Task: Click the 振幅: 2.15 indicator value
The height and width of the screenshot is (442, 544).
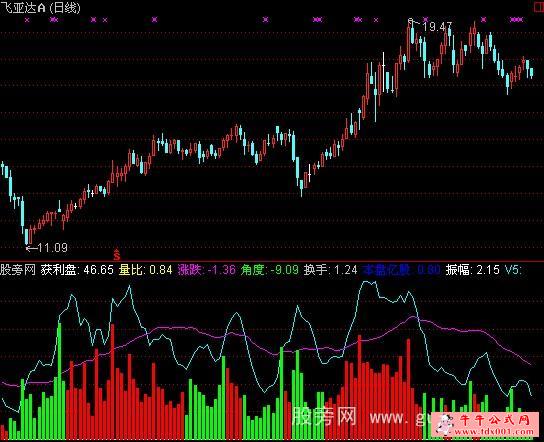Action: [x=473, y=270]
